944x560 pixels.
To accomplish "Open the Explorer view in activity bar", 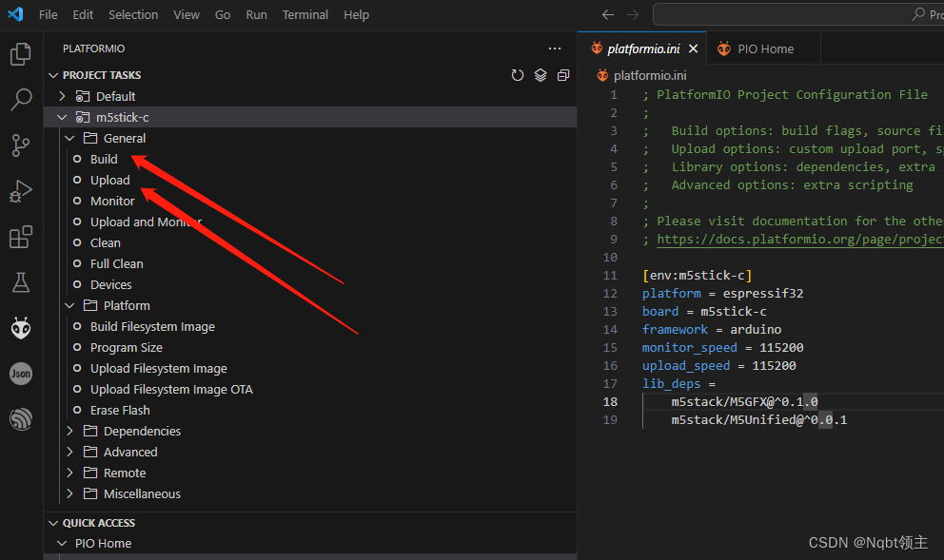I will (21, 54).
